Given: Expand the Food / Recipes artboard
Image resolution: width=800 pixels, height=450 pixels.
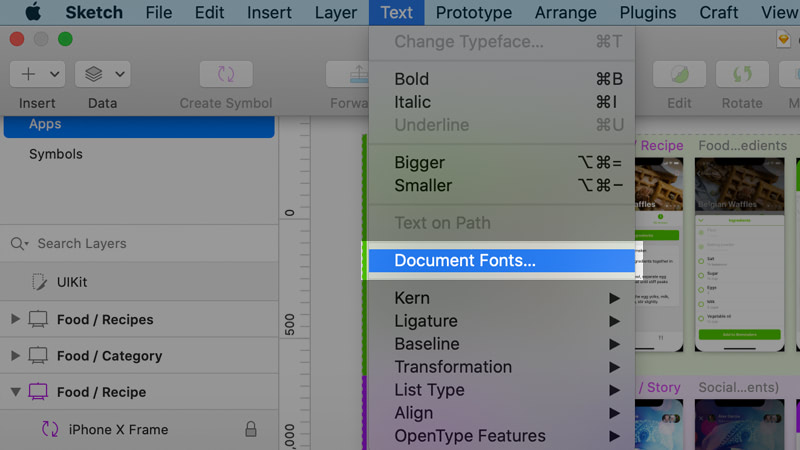Looking at the screenshot, I should (15, 319).
